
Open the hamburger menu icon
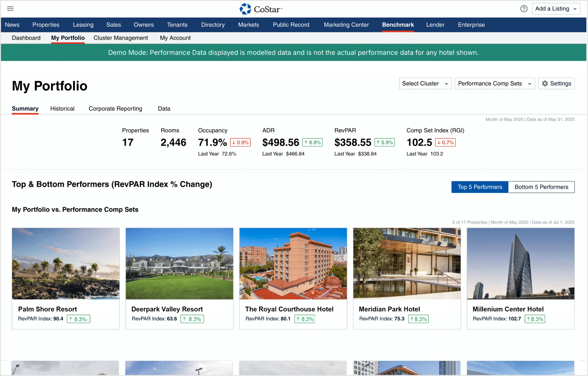coord(10,9)
